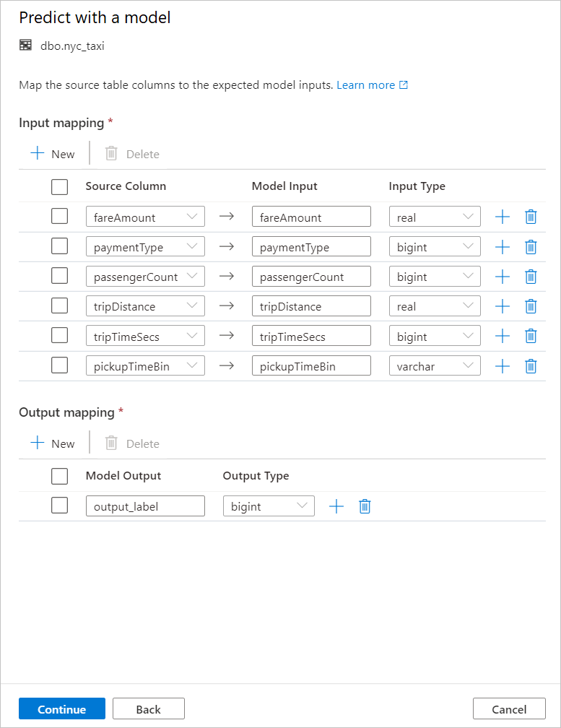Click the tripTimeSecs Model Input field
561x728 pixels.
pyautogui.click(x=311, y=335)
